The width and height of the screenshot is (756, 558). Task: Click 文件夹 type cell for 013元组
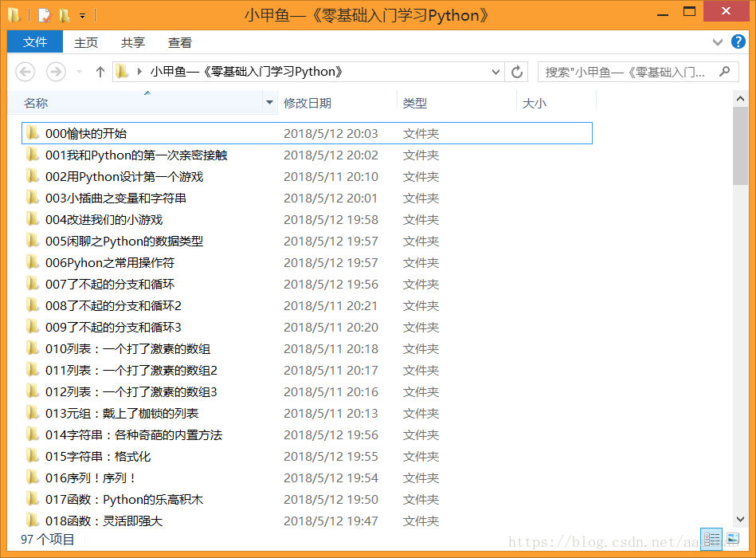(x=421, y=413)
